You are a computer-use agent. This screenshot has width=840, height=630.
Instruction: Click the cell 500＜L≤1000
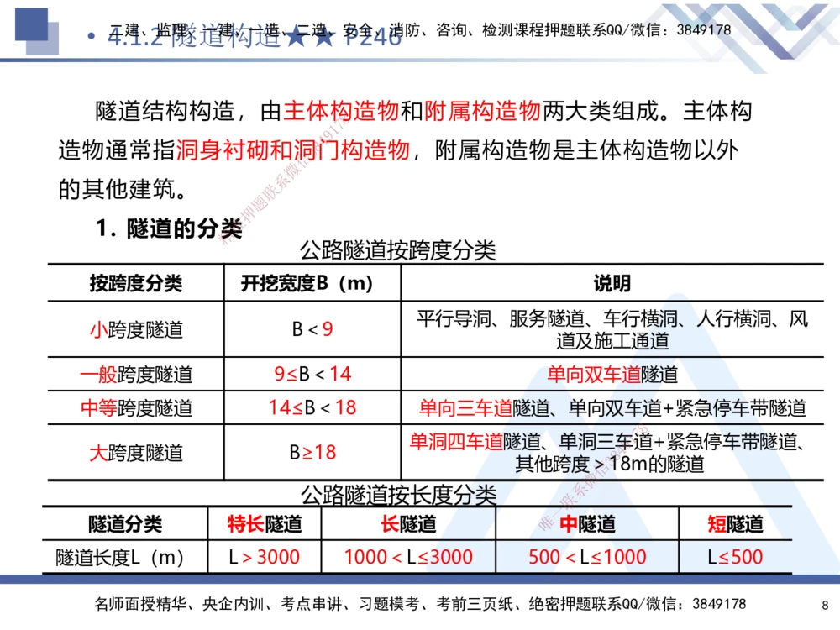pyautogui.click(x=587, y=555)
